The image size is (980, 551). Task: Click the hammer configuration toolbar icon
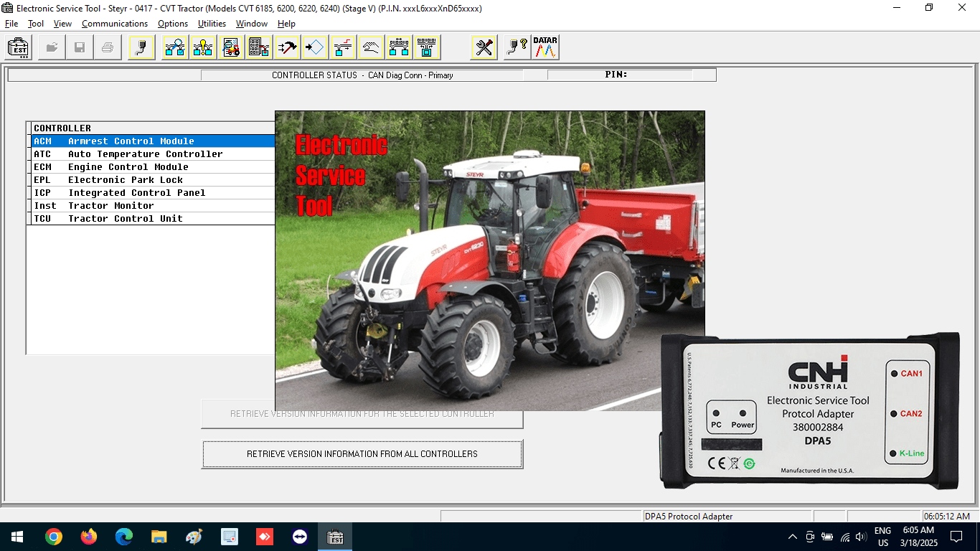click(287, 48)
